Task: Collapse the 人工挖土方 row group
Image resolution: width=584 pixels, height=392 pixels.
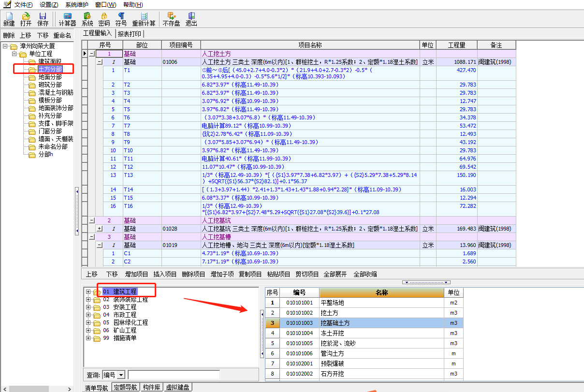Action: click(92, 54)
